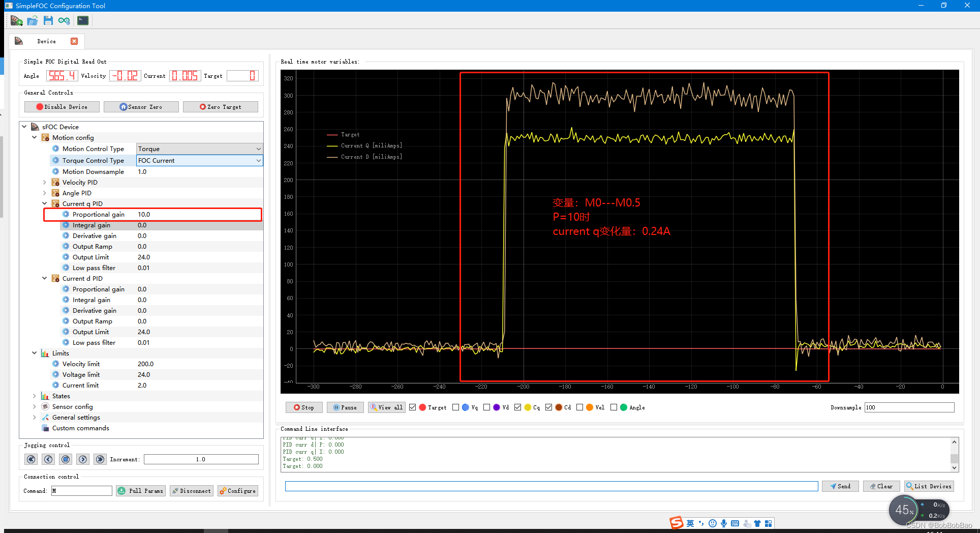Viewport: 980px width, 533px height.
Task: Click the connection Command input field
Action: (x=81, y=491)
